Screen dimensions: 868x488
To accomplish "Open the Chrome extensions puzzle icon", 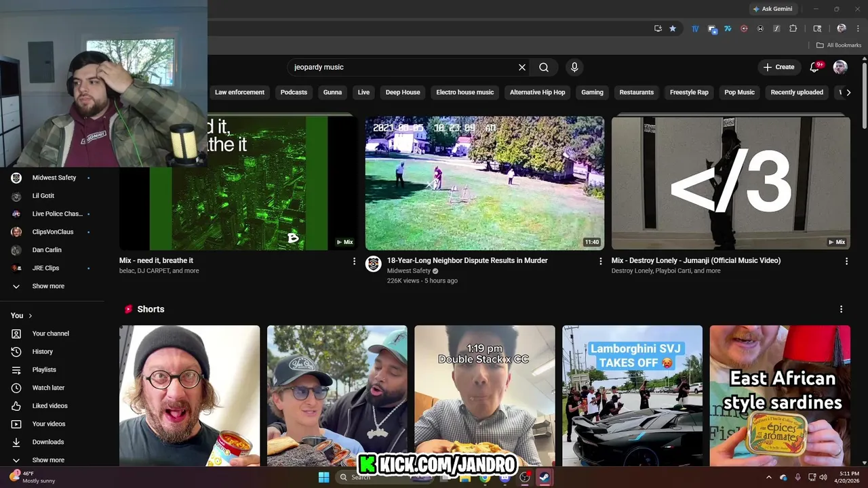I will 793,28.
